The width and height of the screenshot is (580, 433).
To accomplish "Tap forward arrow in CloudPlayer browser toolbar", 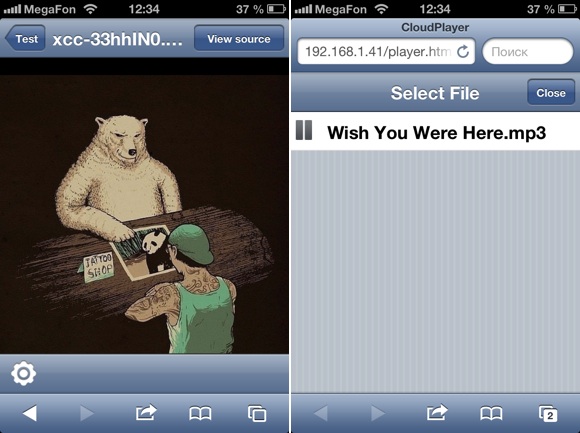I will coord(378,413).
